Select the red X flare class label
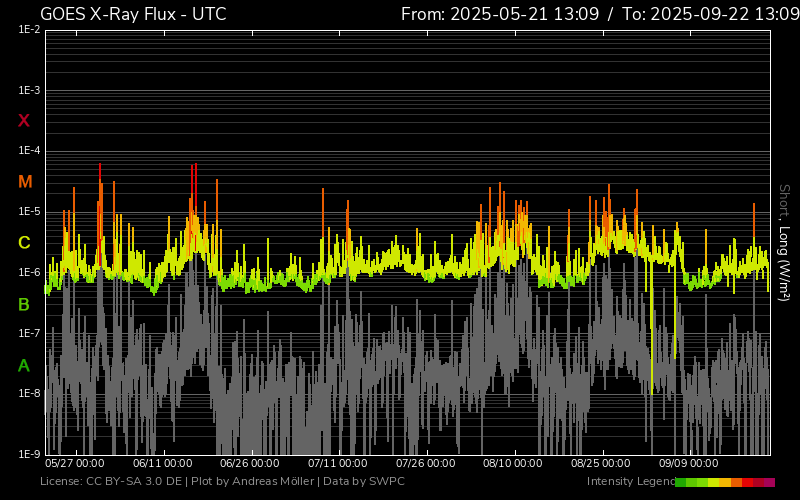The width and height of the screenshot is (800, 500). point(24,121)
